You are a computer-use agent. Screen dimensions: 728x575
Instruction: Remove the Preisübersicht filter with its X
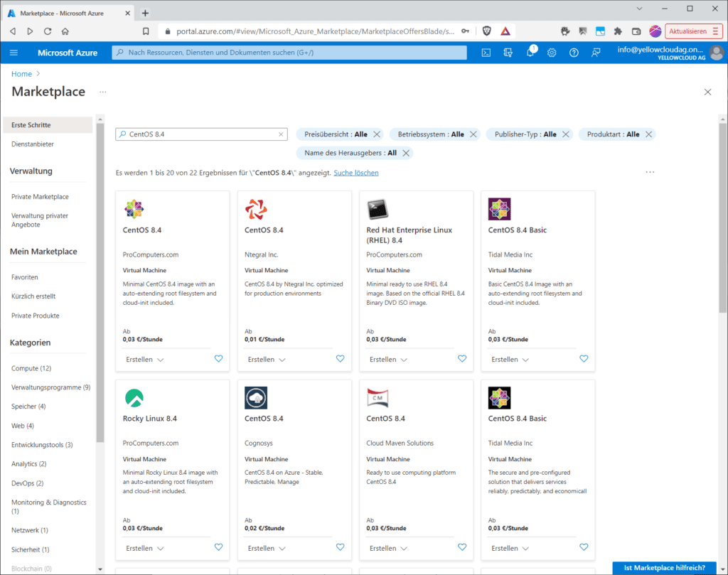click(377, 134)
